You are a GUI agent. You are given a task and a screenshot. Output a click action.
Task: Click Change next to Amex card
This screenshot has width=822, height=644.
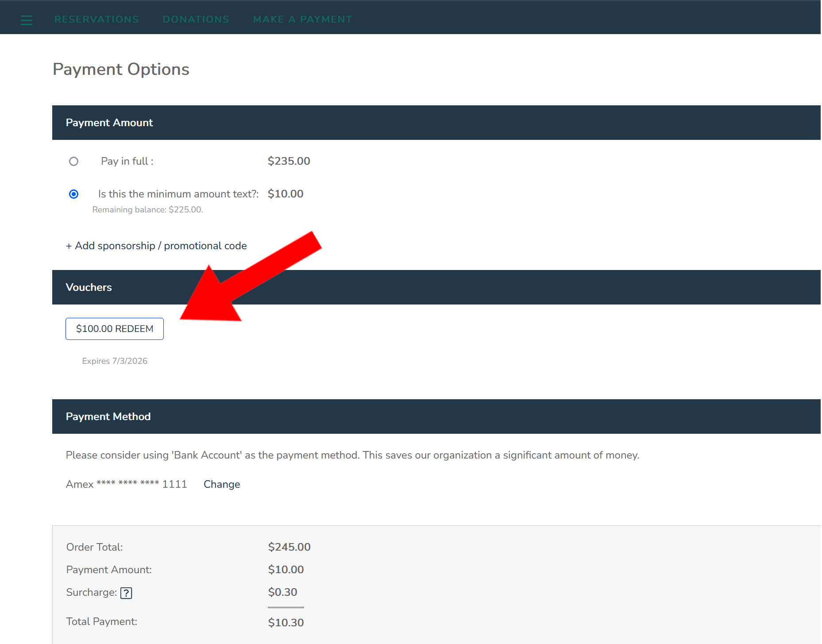[222, 484]
